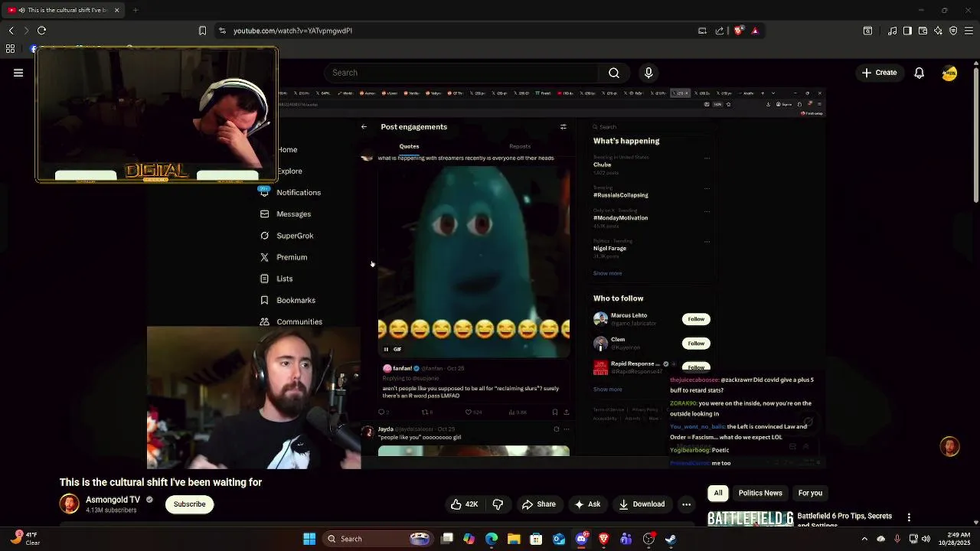Screen dimensions: 980x551
Task: Open Outlook from the taskbar
Action: click(x=559, y=539)
